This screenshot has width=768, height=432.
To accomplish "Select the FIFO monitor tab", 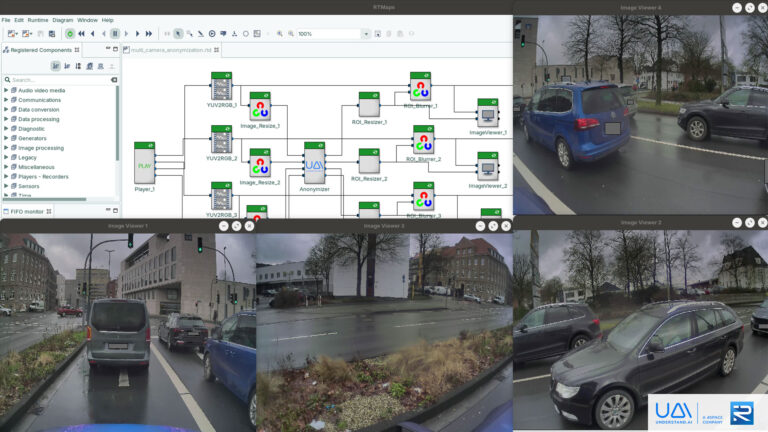I will pos(27,212).
